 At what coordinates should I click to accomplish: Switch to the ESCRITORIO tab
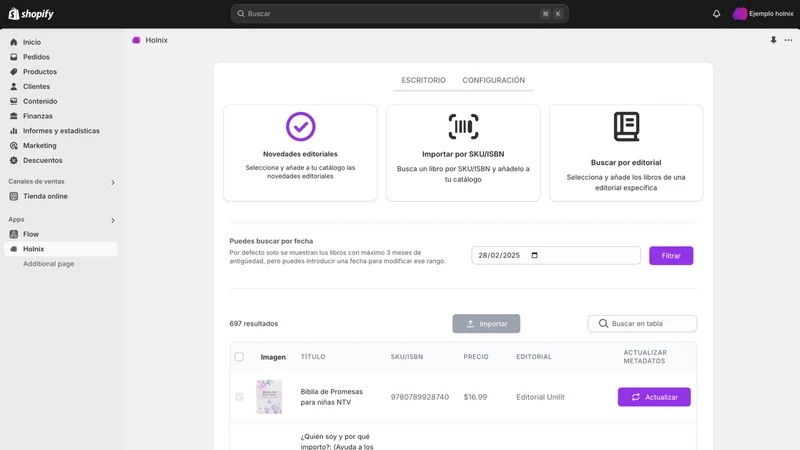(423, 80)
